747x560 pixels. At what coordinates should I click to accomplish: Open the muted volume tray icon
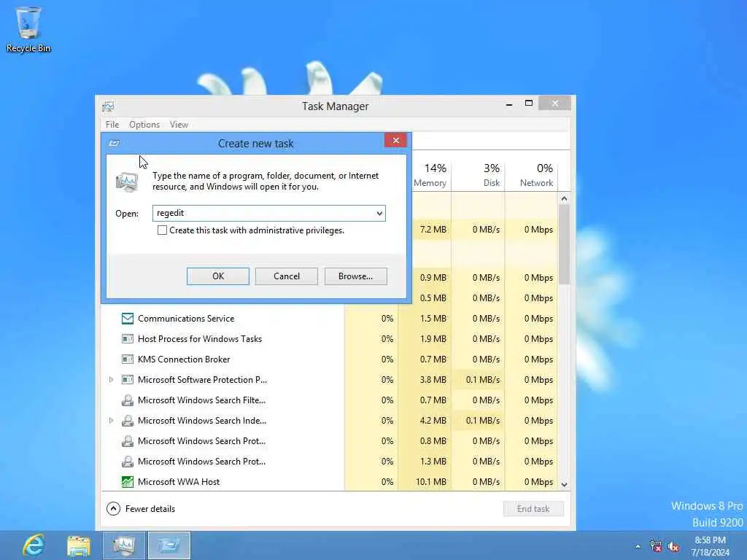pyautogui.click(x=673, y=547)
